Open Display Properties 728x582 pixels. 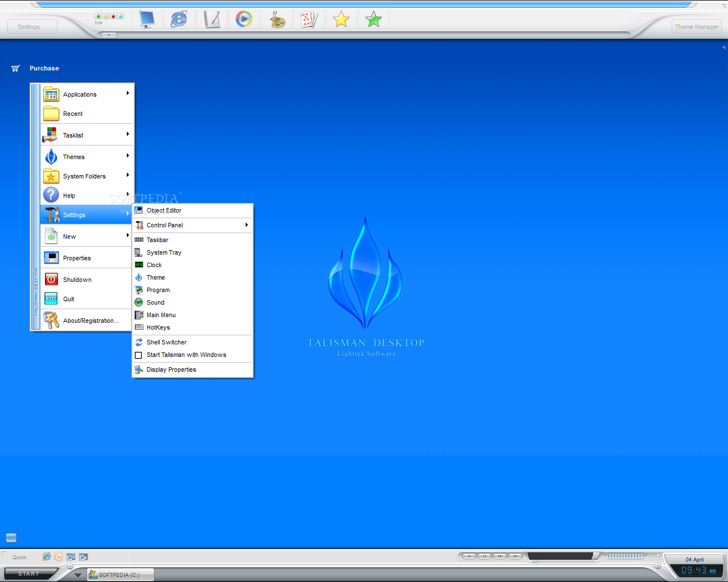[x=193, y=369]
